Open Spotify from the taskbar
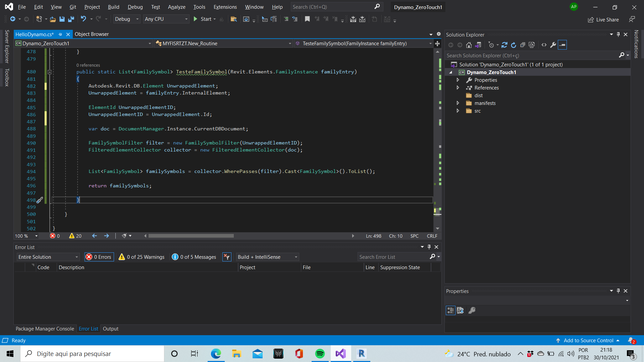This screenshot has width=644, height=362. click(x=320, y=354)
